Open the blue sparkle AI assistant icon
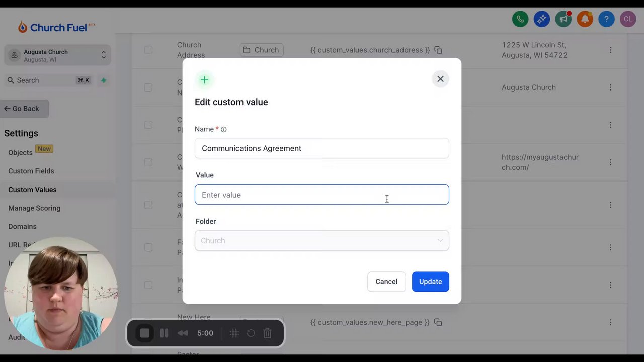Viewport: 644px width, 362px height. pyautogui.click(x=542, y=19)
